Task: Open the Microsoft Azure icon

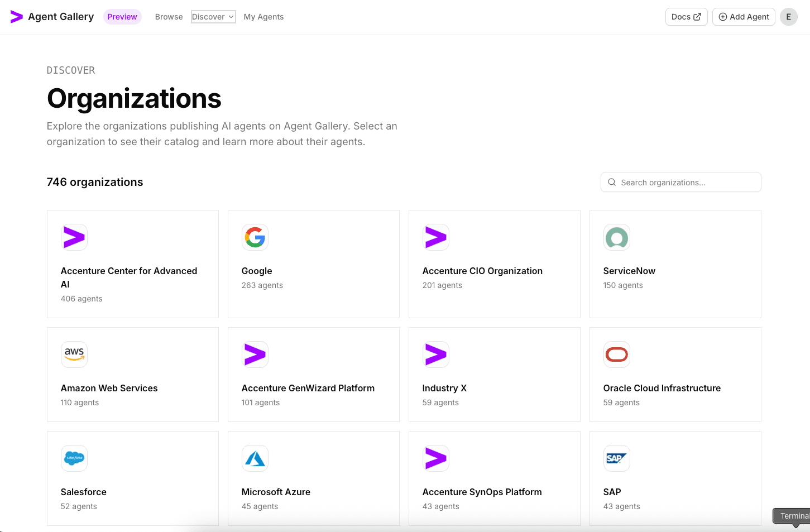Action: pos(255,458)
